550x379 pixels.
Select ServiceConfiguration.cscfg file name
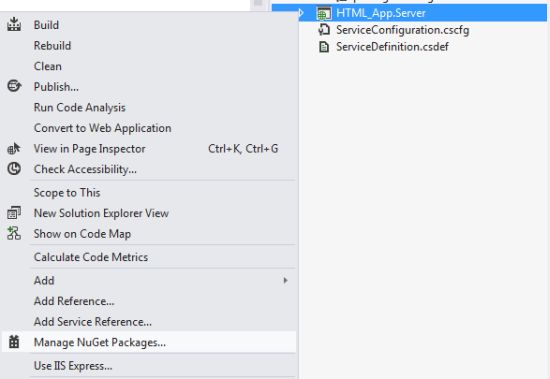point(402,30)
